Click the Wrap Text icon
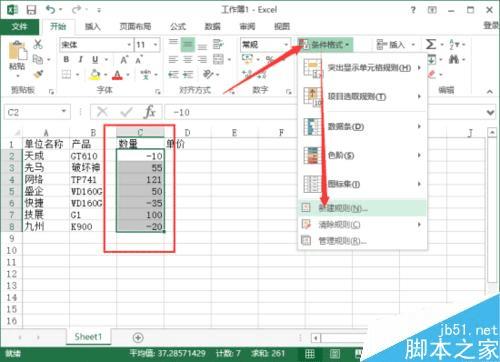500x362 pixels. tap(218, 44)
